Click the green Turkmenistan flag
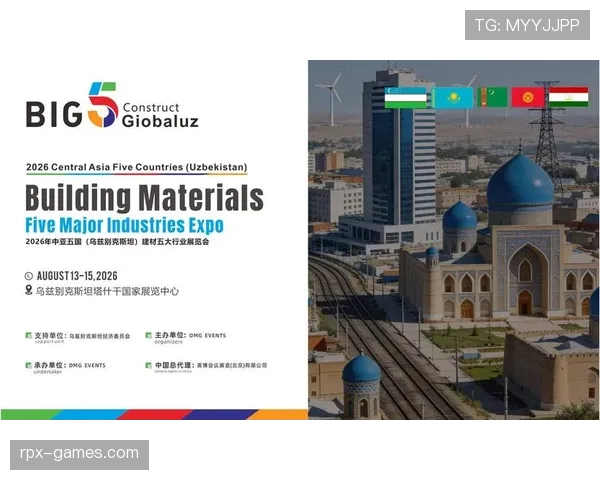The width and height of the screenshot is (600, 480). [492, 97]
